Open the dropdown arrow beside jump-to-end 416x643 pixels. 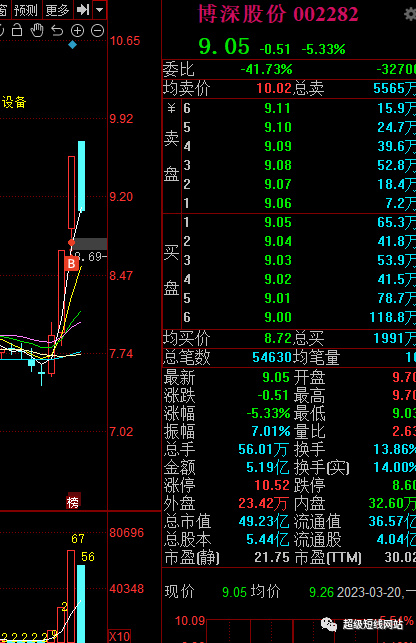coord(100,9)
